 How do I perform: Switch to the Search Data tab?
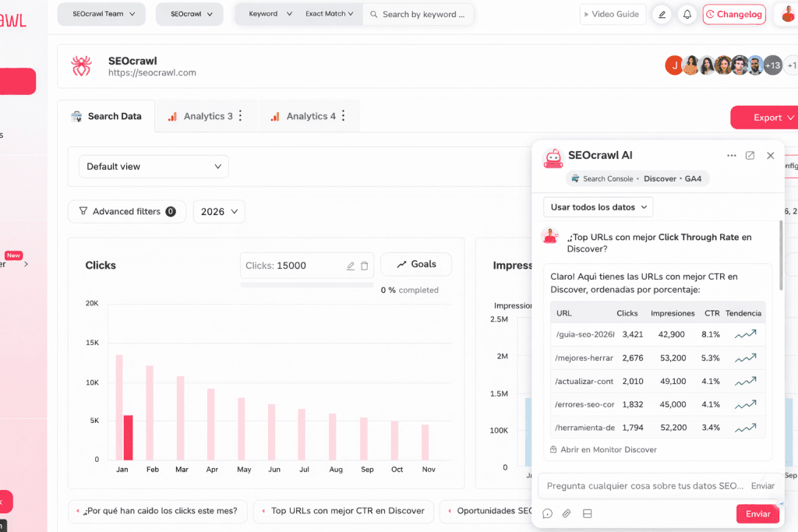(106, 117)
